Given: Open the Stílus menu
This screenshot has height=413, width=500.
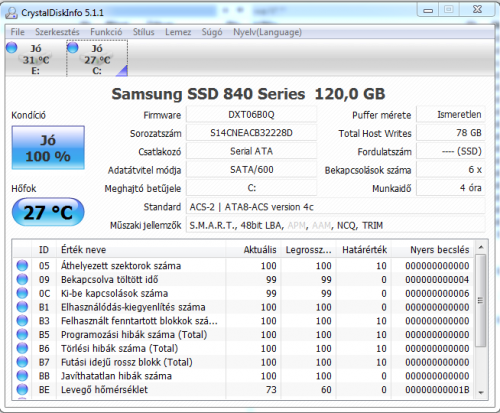Looking at the screenshot, I should [x=144, y=32].
